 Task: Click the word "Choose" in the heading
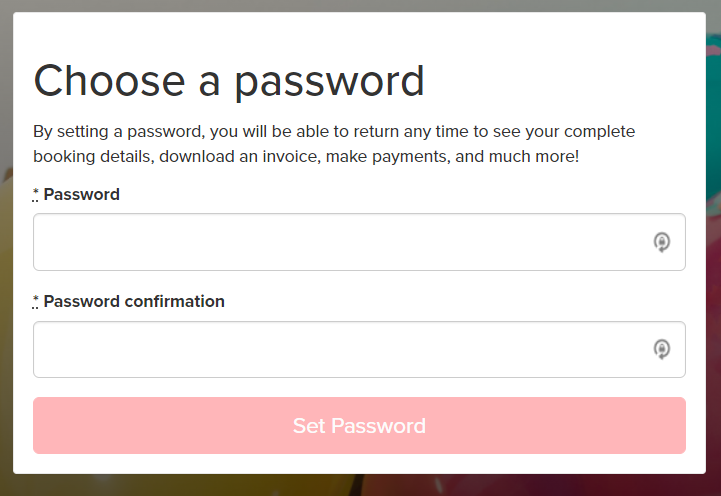point(109,80)
